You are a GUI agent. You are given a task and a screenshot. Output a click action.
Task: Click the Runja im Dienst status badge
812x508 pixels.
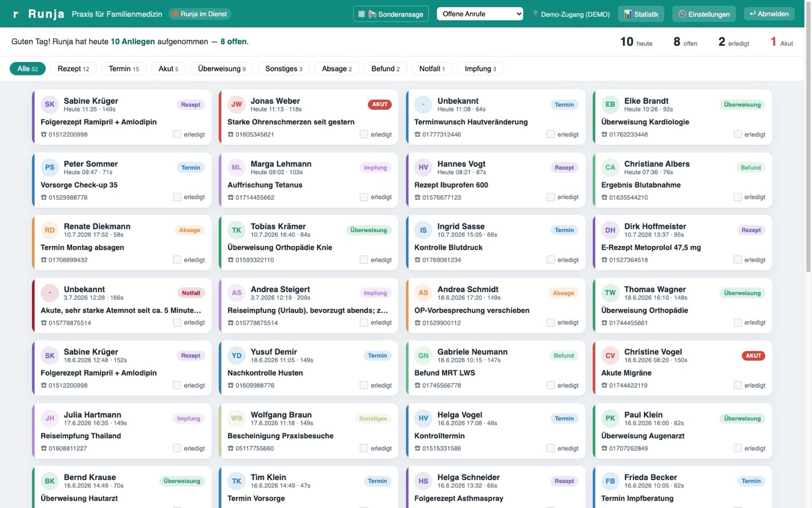coord(200,14)
